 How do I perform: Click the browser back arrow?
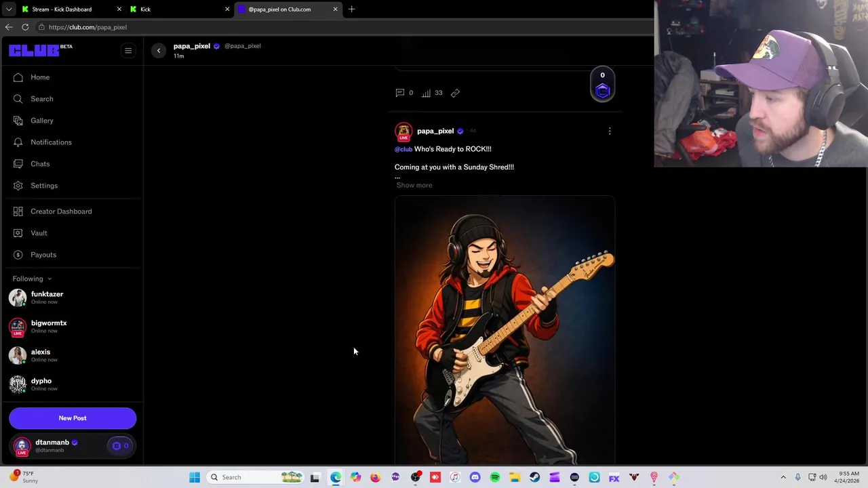[x=9, y=27]
